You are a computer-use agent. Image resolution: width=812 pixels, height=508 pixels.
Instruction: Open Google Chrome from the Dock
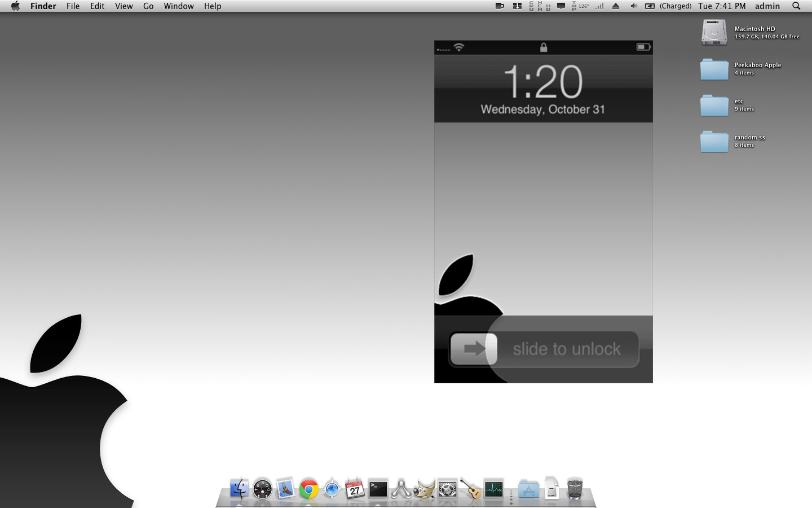pyautogui.click(x=308, y=489)
